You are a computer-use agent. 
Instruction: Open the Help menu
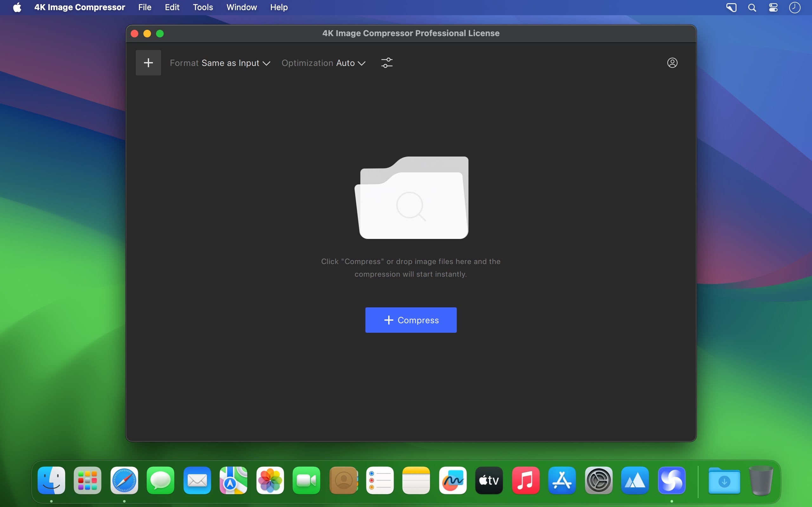click(279, 7)
